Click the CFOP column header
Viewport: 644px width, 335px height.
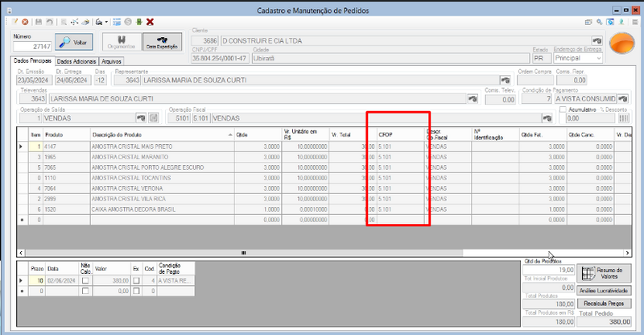[400, 134]
